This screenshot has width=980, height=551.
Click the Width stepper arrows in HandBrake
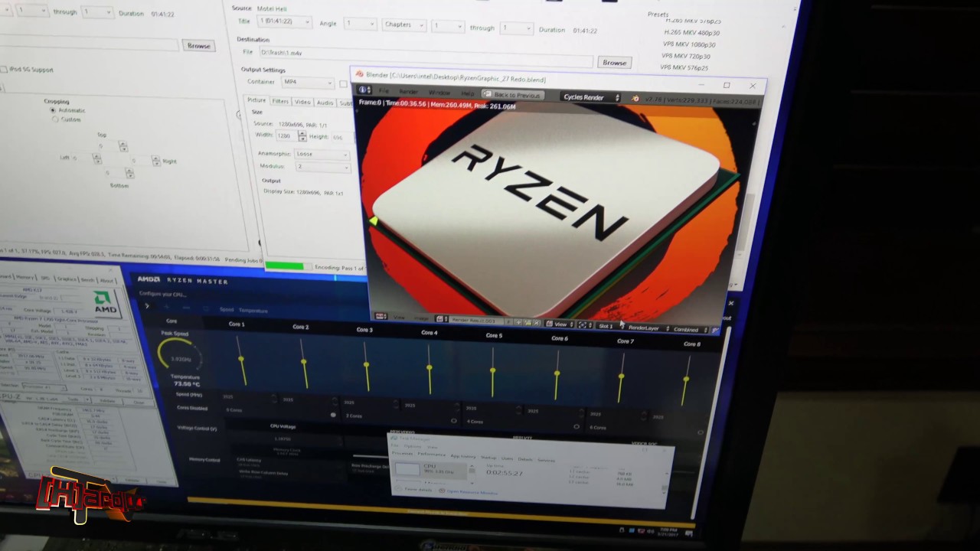(302, 135)
